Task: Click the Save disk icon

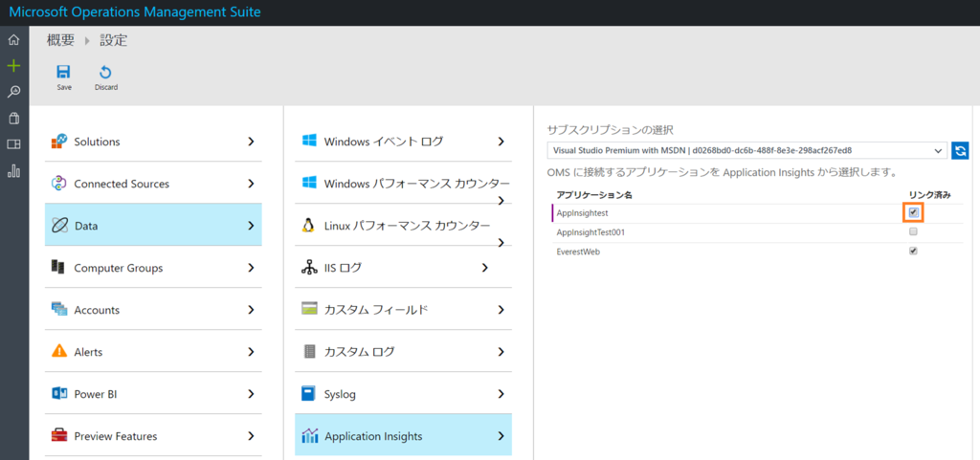Action: pyautogui.click(x=64, y=72)
